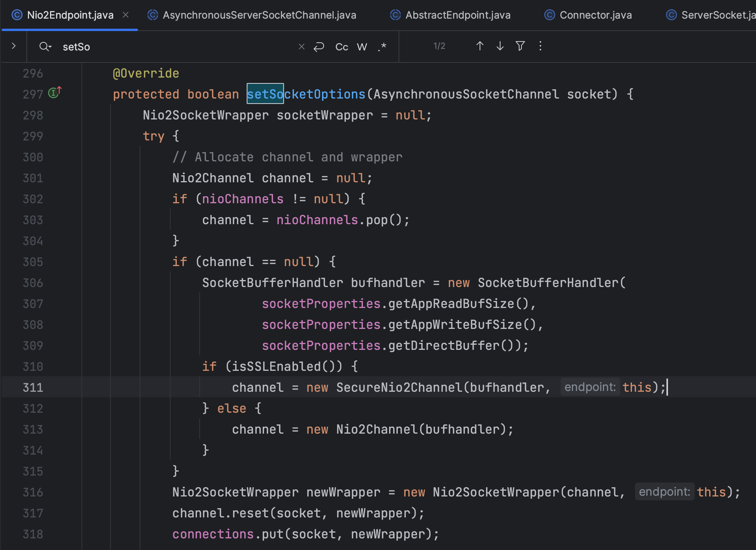Clear search text with the X icon
The height and width of the screenshot is (550, 756).
click(x=301, y=47)
